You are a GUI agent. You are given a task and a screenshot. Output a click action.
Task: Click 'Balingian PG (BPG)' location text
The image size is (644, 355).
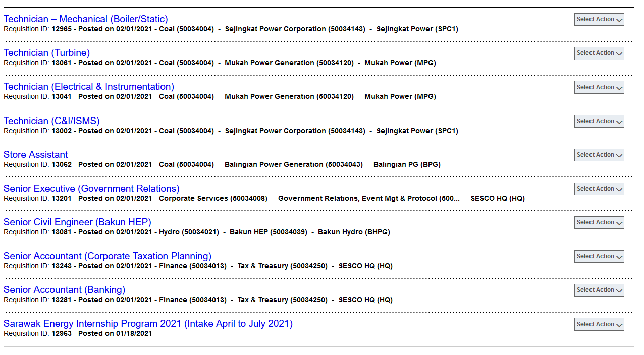click(407, 164)
